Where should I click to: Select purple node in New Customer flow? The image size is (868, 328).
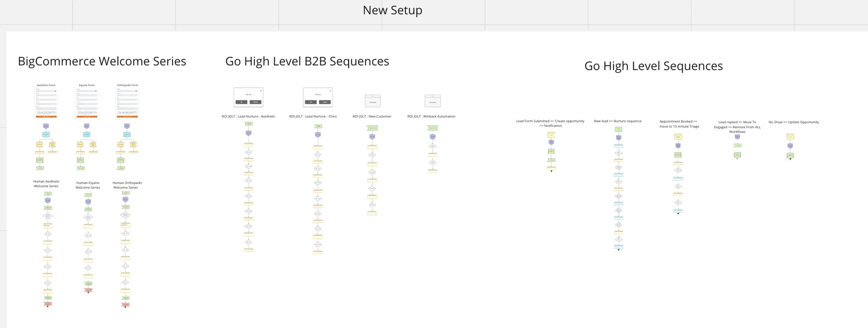click(372, 137)
